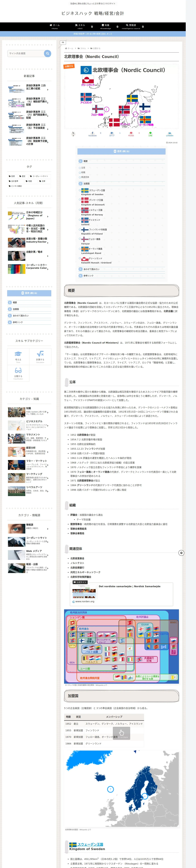
Task: Open 知識 category card arrow in sidebar
Action: 48,412
